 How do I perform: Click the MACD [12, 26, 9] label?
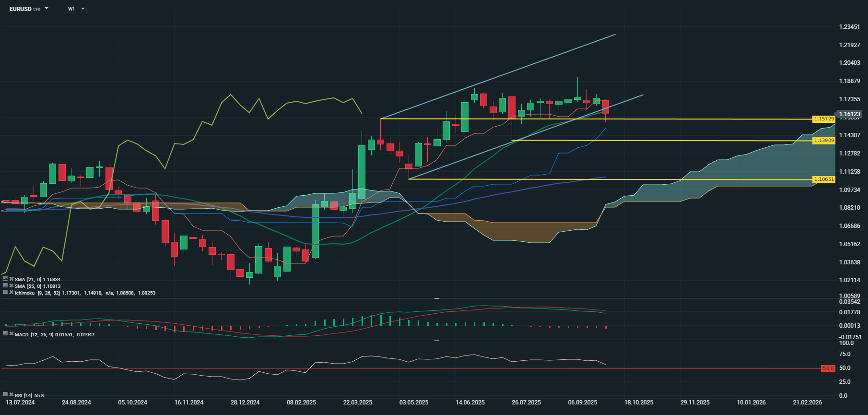[x=34, y=334]
